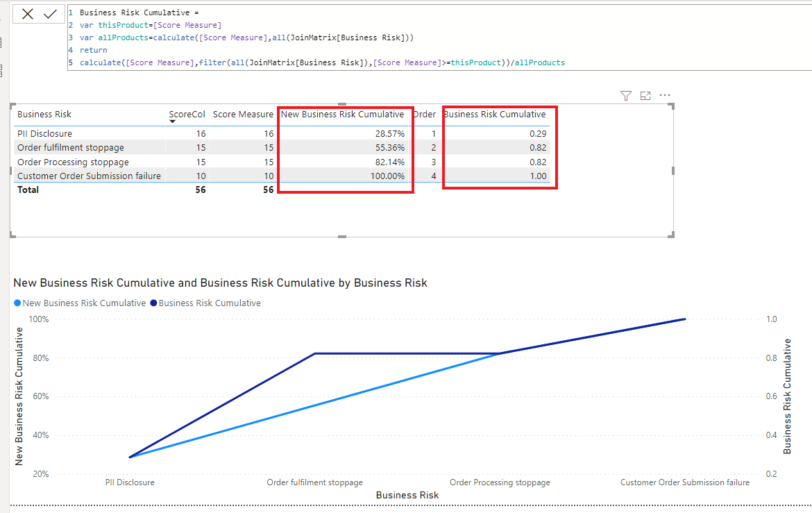This screenshot has width=812, height=513.
Task: Click left y-axis title New Business Risk Cumulative
Action: pyautogui.click(x=19, y=396)
